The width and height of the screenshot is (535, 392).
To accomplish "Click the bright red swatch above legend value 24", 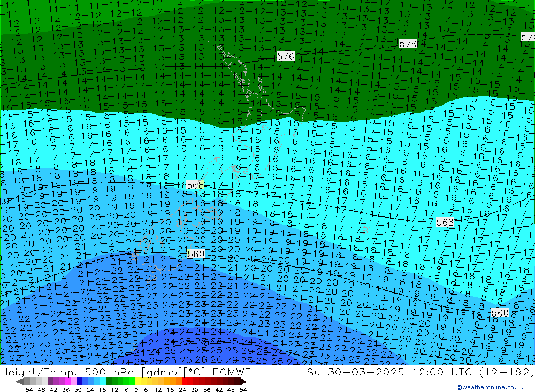I will pyautogui.click(x=185, y=381).
